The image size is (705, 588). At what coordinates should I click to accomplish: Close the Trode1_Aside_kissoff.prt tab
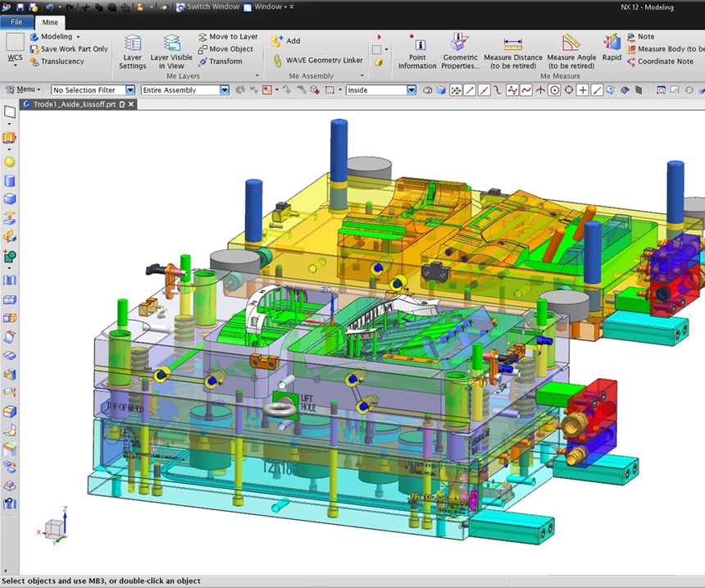tap(131, 104)
